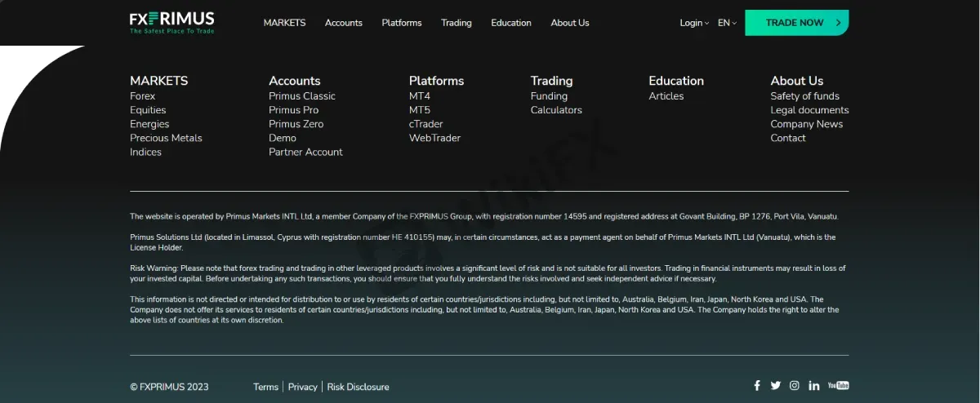Open the Legal documents link
This screenshot has height=403, width=980.
point(809,110)
